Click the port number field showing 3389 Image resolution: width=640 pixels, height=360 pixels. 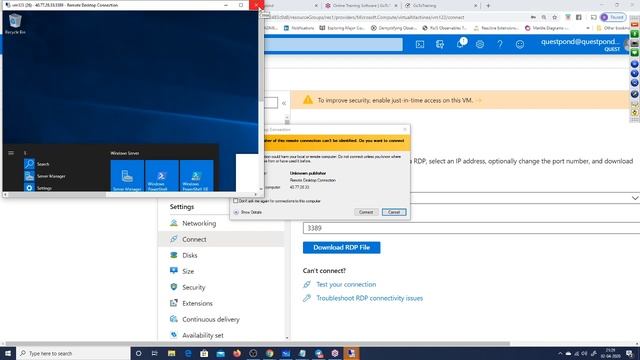click(x=471, y=228)
